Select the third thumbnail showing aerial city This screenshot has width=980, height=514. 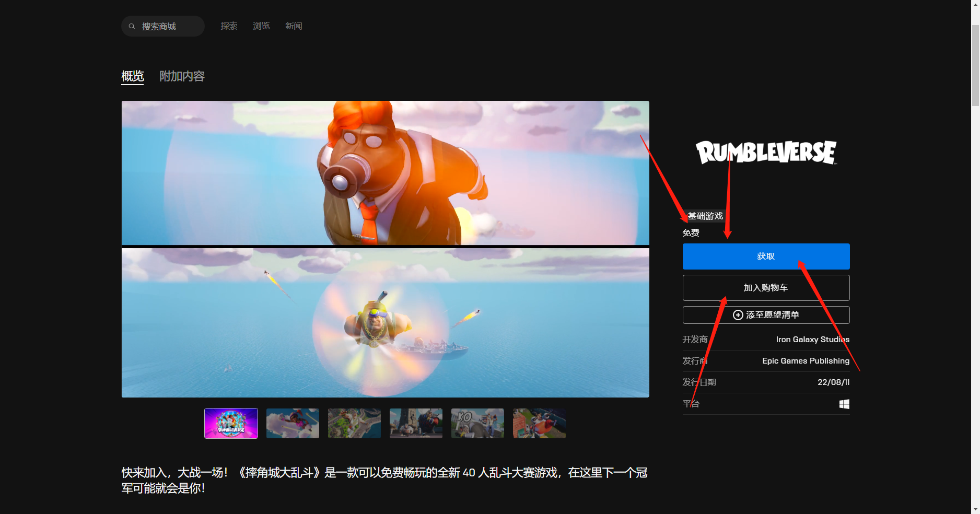point(354,423)
